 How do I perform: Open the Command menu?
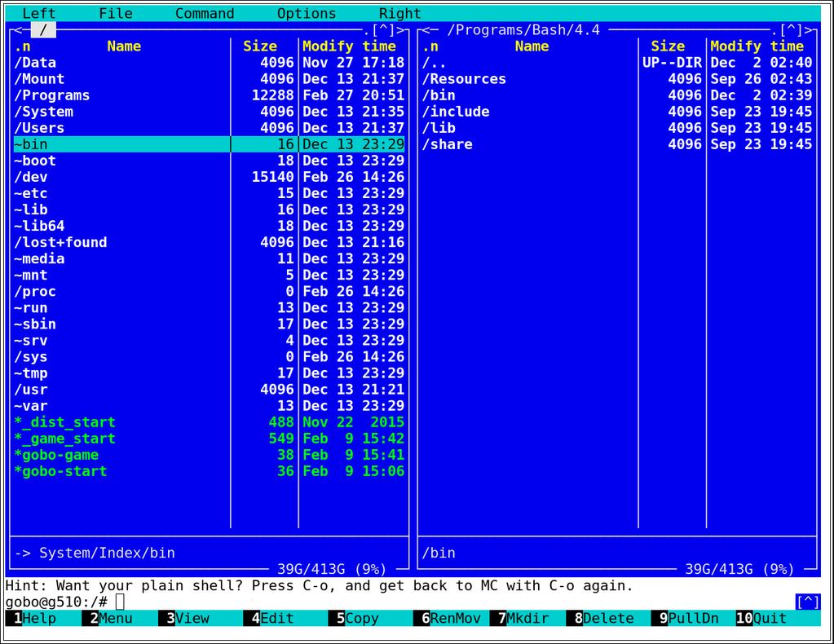click(205, 13)
